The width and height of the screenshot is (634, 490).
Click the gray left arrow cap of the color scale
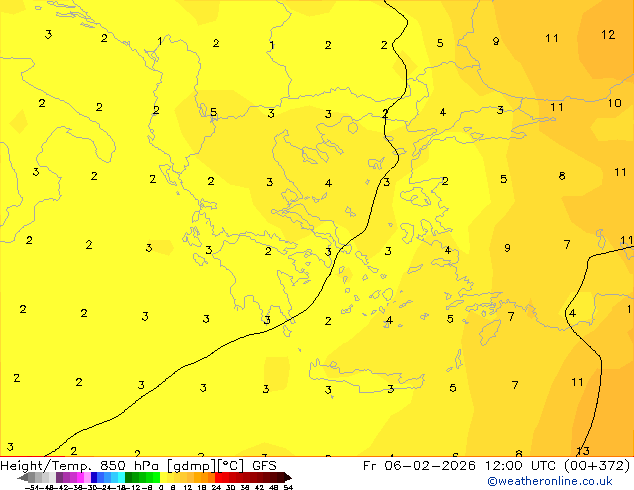[23, 478]
